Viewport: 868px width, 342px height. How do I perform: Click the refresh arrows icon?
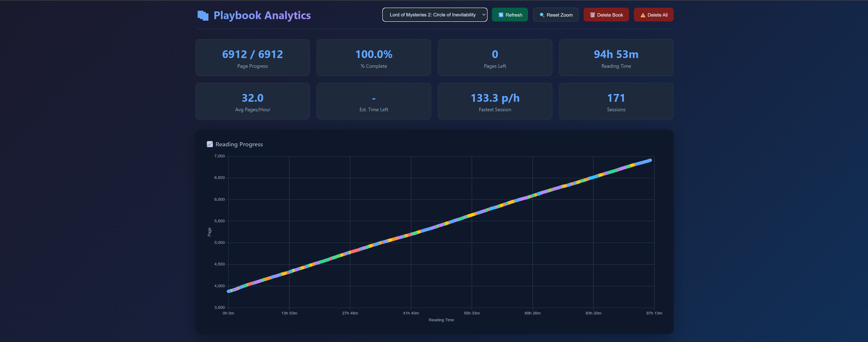tap(501, 15)
